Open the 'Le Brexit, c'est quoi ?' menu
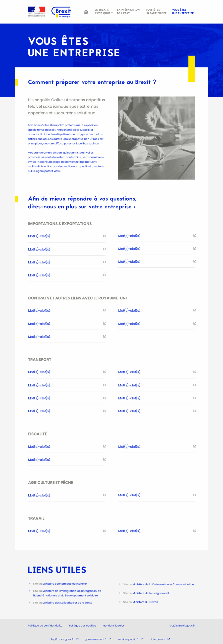Image resolution: width=223 pixels, height=644 pixels. [x=103, y=11]
